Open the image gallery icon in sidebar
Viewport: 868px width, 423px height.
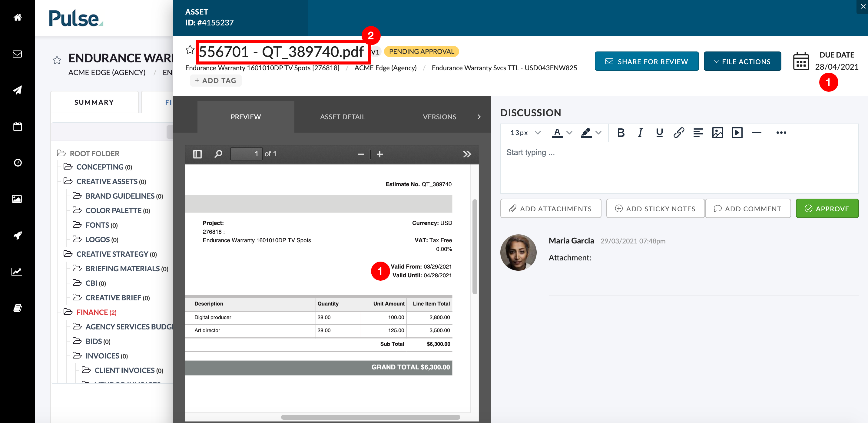(18, 199)
